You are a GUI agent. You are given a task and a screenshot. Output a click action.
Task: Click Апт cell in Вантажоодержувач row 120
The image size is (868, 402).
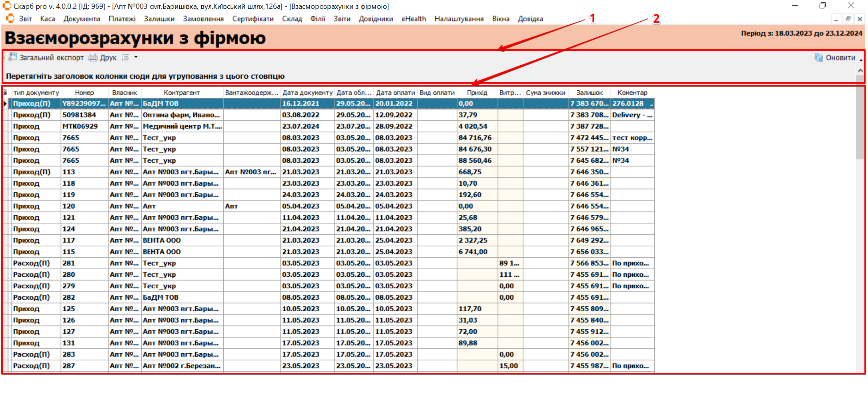point(252,206)
